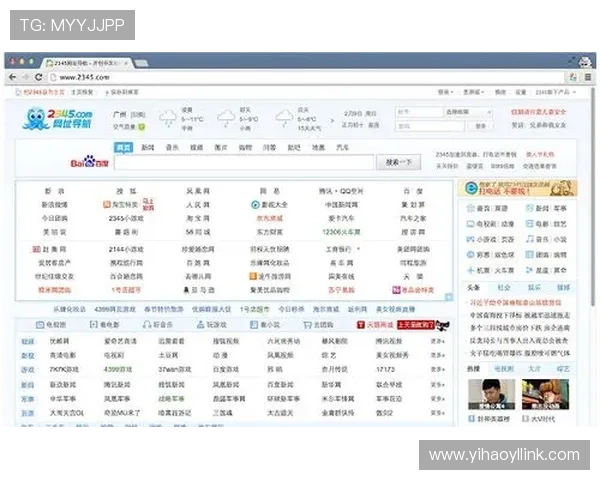Open the 腾讯·QQ空间 link
Screen dimensions: 600x480
341,191
